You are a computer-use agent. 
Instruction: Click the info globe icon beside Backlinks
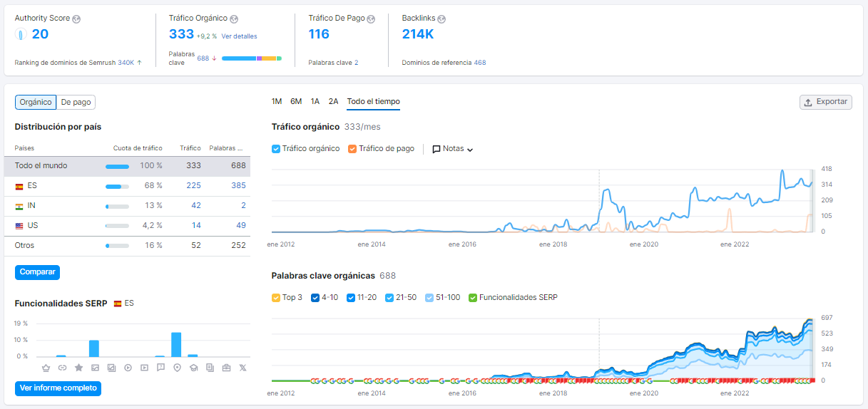(441, 19)
